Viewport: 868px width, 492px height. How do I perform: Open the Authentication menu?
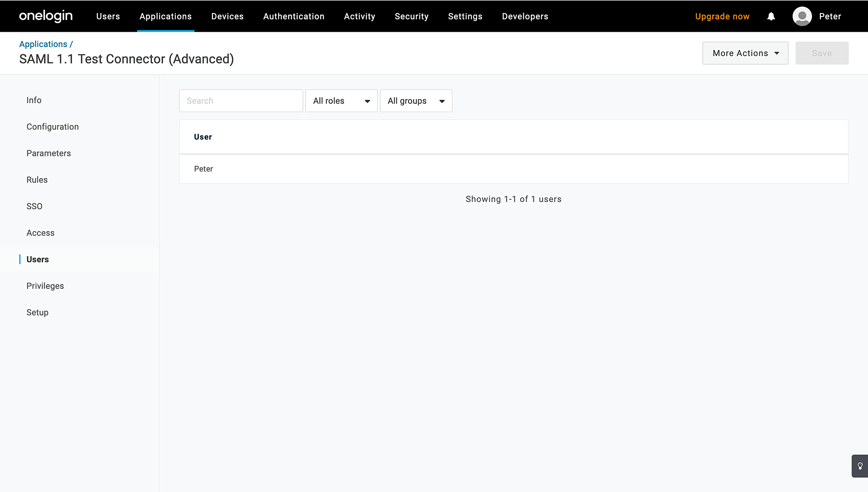293,17
